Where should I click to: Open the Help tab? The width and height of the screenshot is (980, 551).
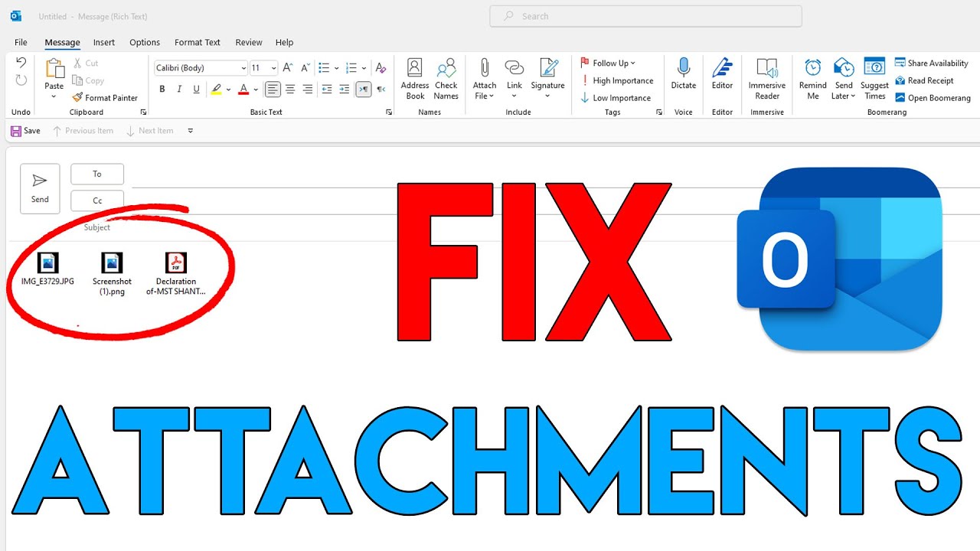point(284,42)
